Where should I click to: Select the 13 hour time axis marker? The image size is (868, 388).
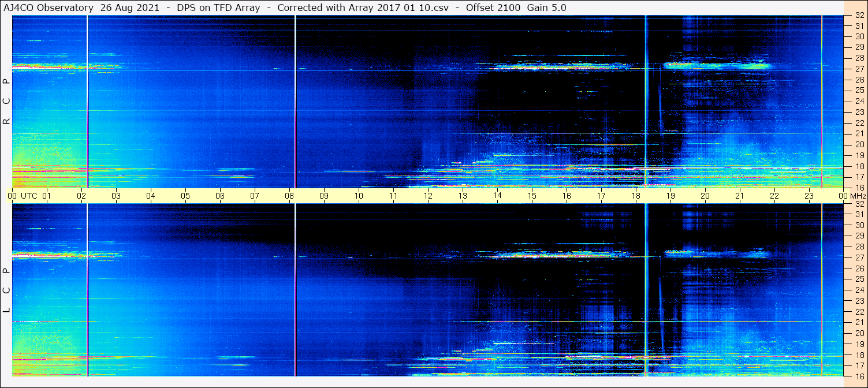coord(463,196)
